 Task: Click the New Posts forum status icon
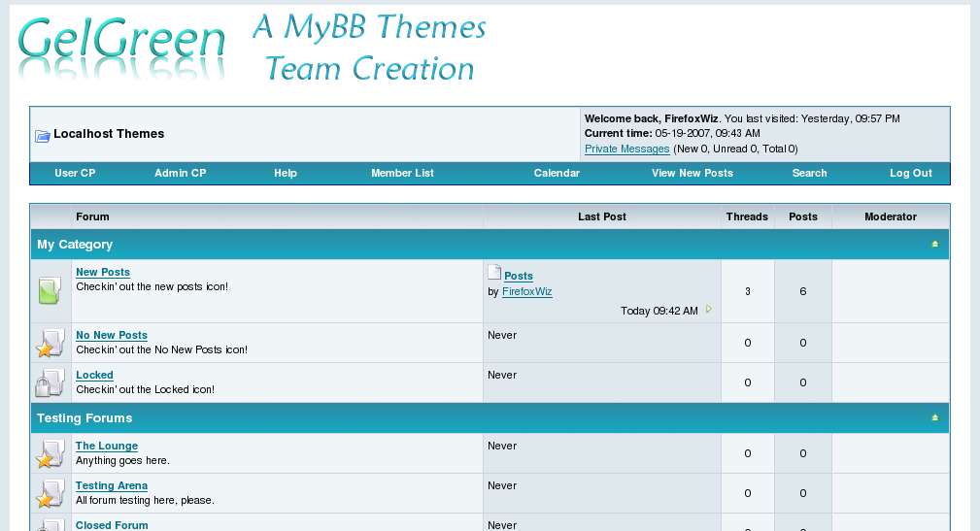click(51, 290)
